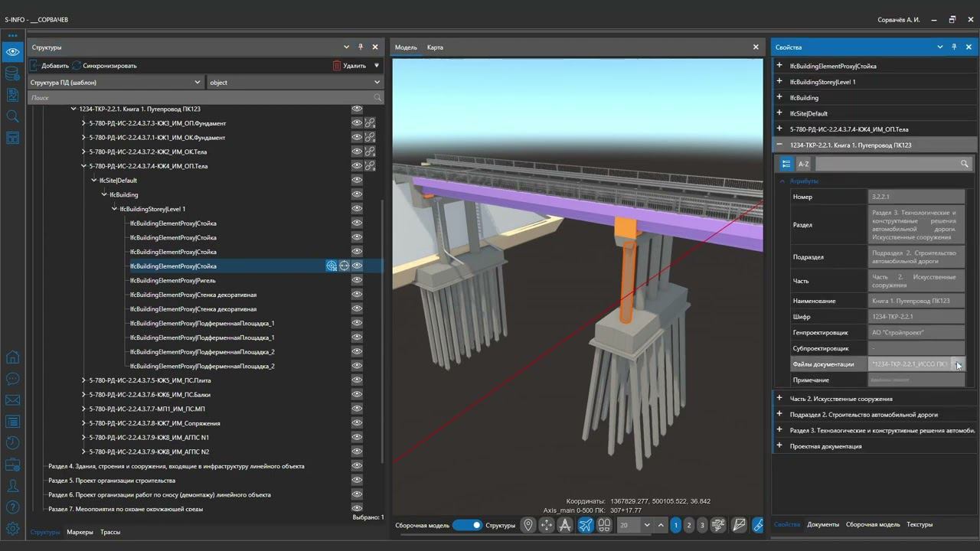The width and height of the screenshot is (980, 551).
Task: Click the magnifier search icon in sidebar
Action: [12, 116]
